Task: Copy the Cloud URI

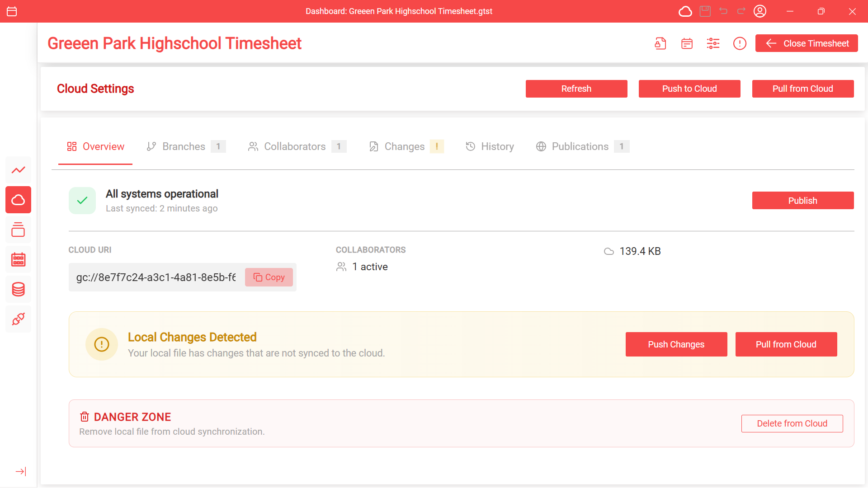Action: (x=269, y=277)
